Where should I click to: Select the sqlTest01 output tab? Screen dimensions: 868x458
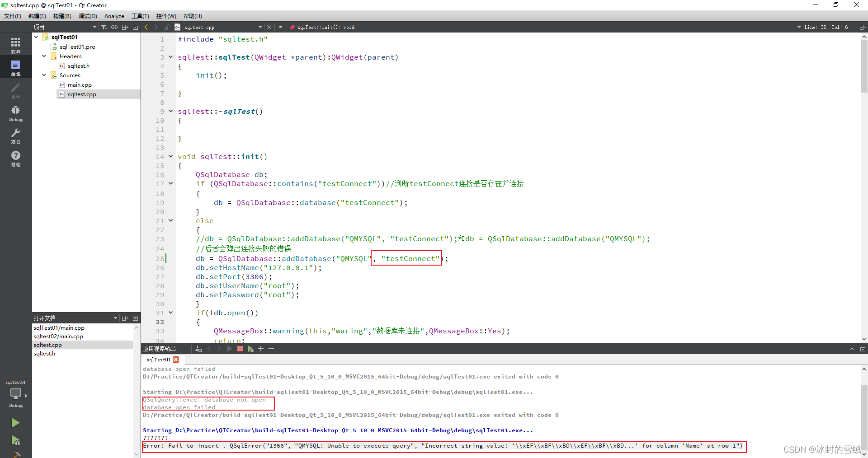[157, 360]
